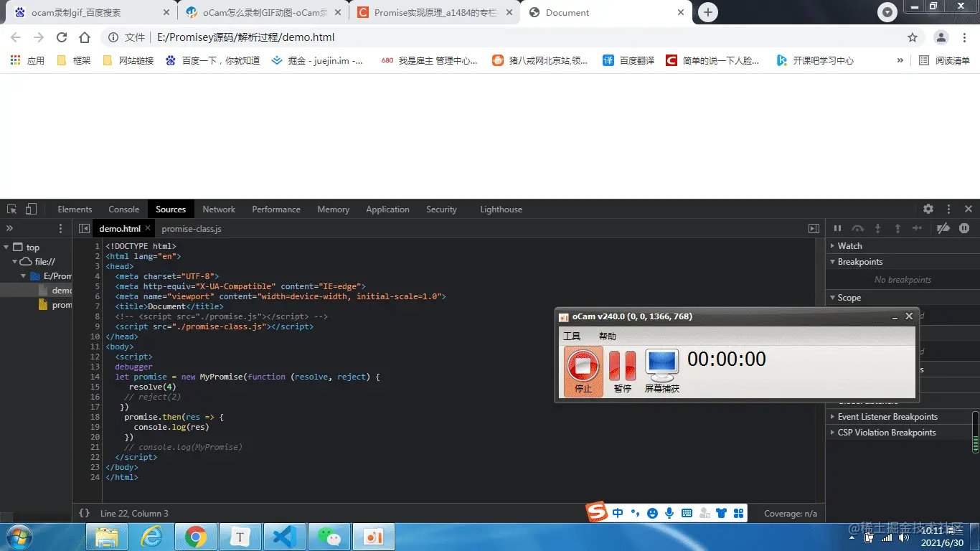Open the navigator three-dot menu
Viewport: 980px width, 551px height.
tap(60, 229)
